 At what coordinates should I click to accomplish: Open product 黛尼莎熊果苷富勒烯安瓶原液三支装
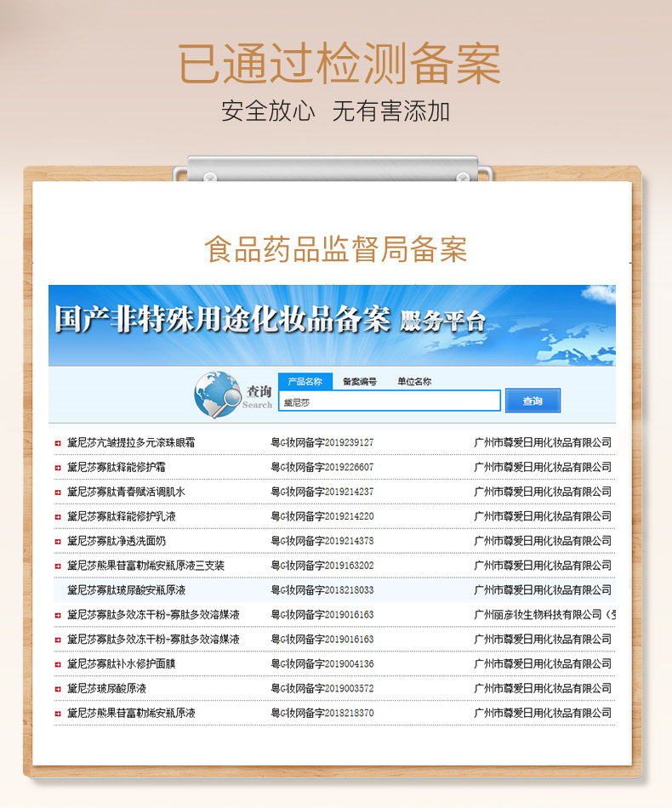tap(145, 566)
